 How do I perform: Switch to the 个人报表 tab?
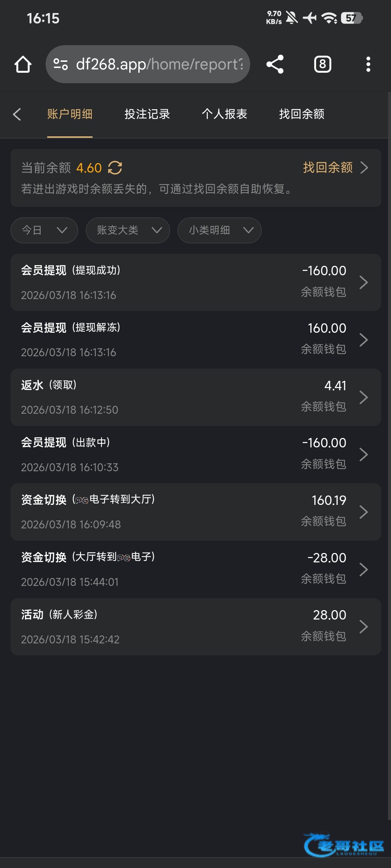224,114
